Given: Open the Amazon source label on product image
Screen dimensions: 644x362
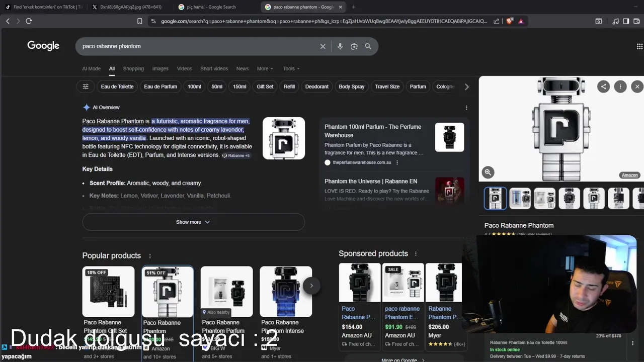Looking at the screenshot, I should (629, 175).
